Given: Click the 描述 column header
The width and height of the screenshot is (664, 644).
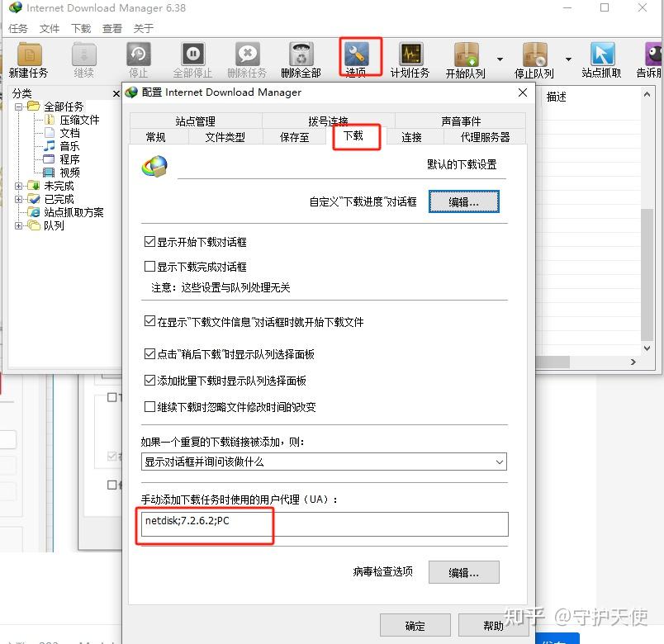Looking at the screenshot, I should 557,97.
